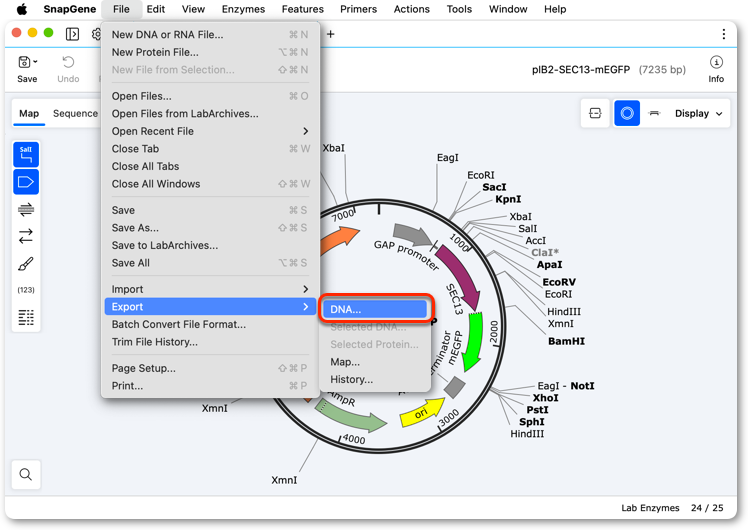Choose Save to LabArchives
Image resolution: width=748 pixels, height=530 pixels.
[x=210, y=246]
